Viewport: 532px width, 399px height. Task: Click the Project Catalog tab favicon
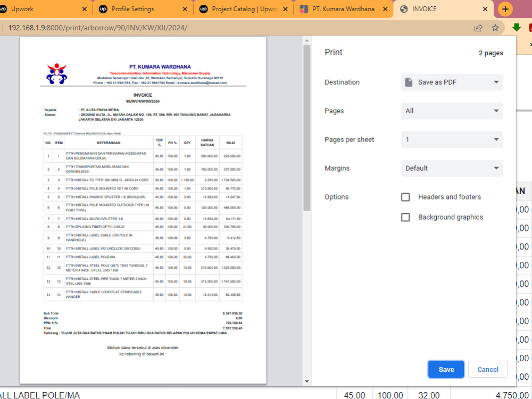[204, 9]
